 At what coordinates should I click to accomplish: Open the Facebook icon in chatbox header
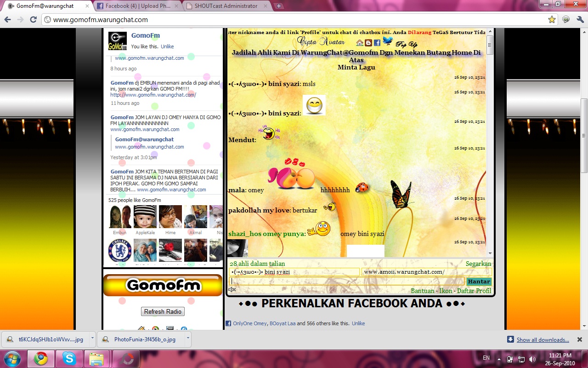click(377, 43)
